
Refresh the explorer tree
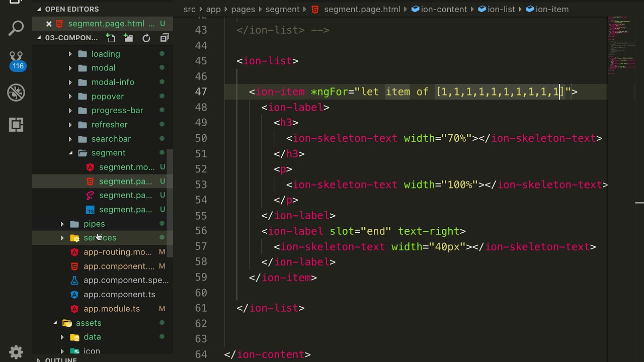(146, 38)
